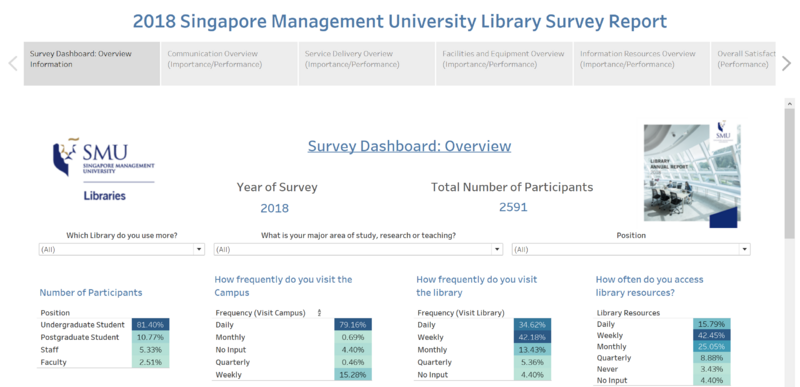Click the 'Frequency (Visit Campus)' column header
800x387 pixels.
(x=260, y=313)
